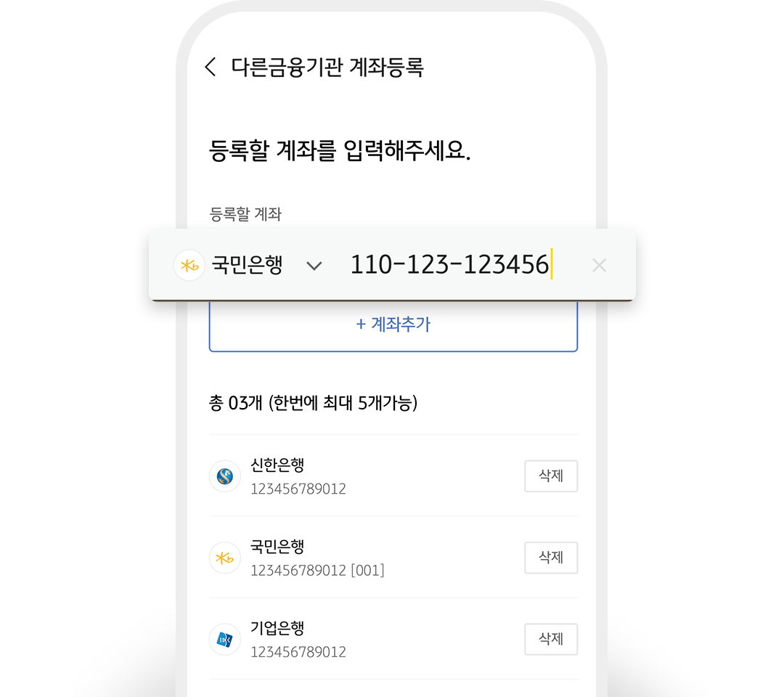Click the 다른금융기관 계좌등록 page title
784x697 pixels.
click(327, 67)
